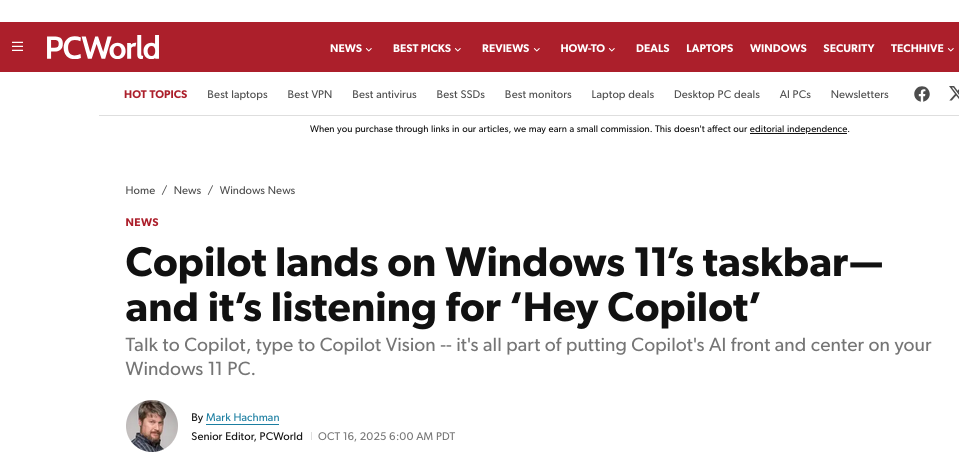The width and height of the screenshot is (959, 464).
Task: Open PCWorld's X social icon
Action: 953,94
